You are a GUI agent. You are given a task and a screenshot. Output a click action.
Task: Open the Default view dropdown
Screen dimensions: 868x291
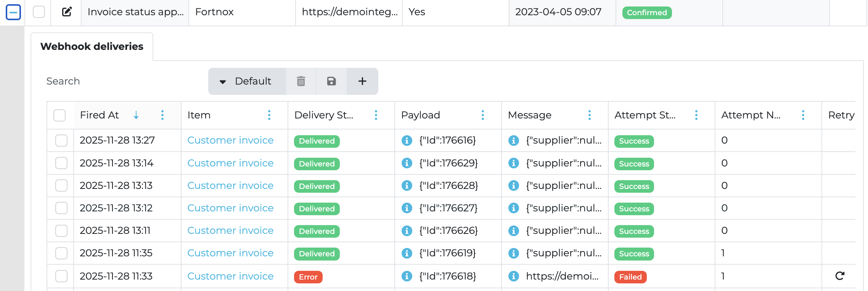click(x=247, y=81)
